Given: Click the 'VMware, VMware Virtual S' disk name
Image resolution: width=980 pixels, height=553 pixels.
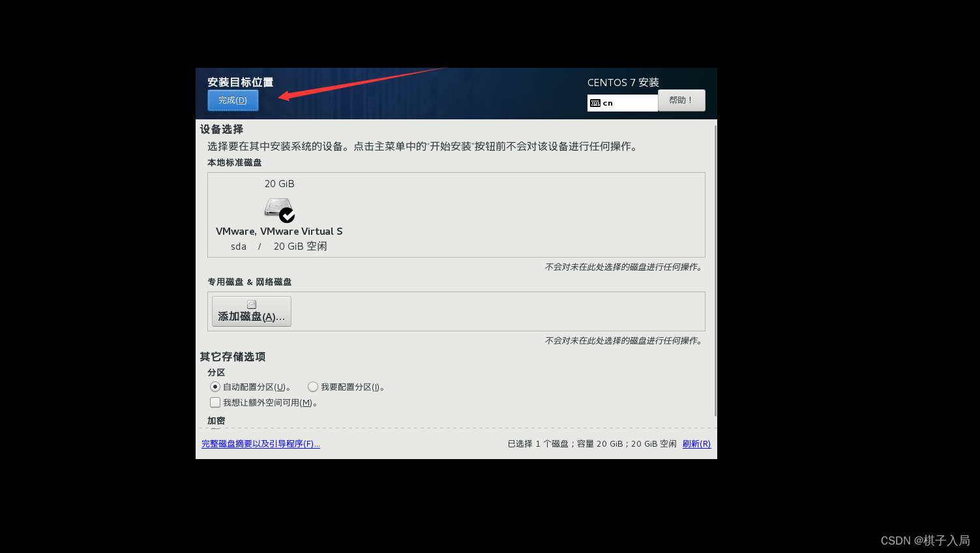Looking at the screenshot, I should 279,232.
